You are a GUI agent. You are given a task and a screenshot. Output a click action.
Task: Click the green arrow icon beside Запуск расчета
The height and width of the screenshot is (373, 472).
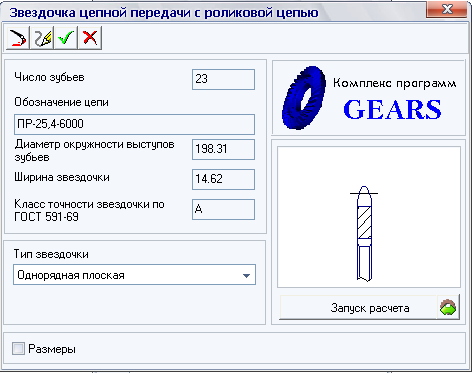[x=448, y=307]
